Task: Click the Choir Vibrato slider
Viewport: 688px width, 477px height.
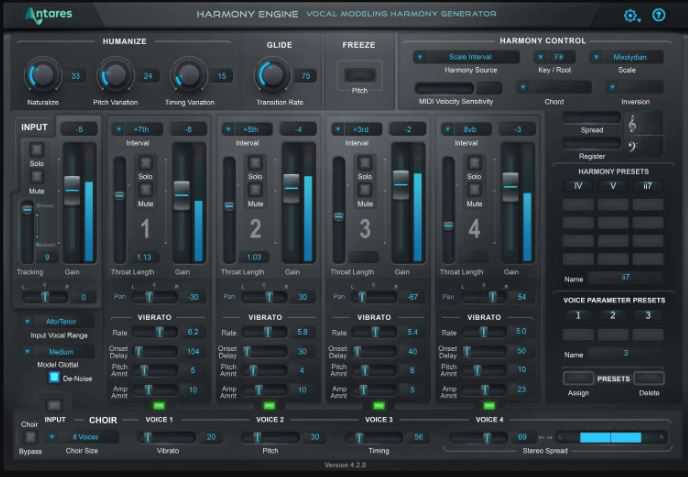Action: 166,437
